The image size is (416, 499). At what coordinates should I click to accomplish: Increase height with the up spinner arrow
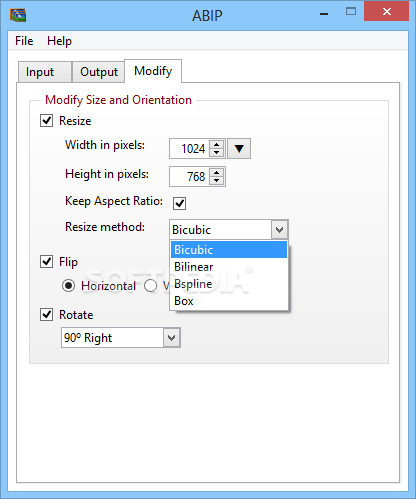[x=217, y=172]
